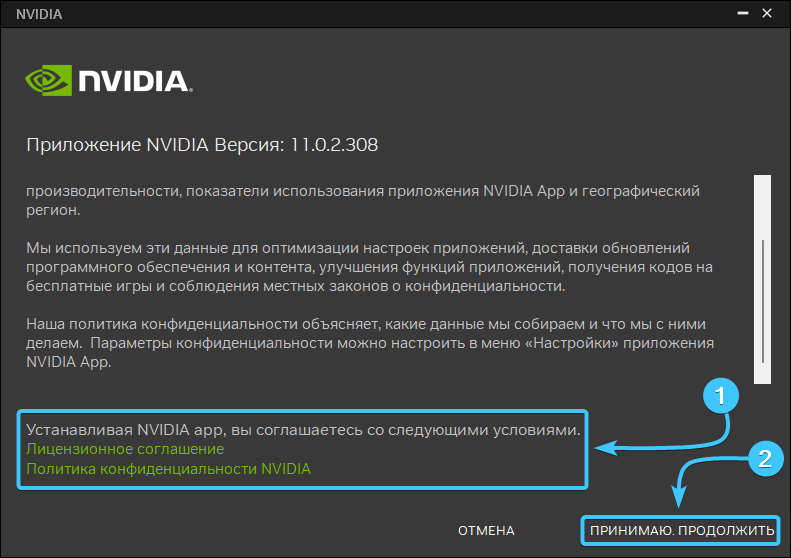Minimize the NVIDIA installer window
Screen dimensions: 791x558
tap(743, 14)
